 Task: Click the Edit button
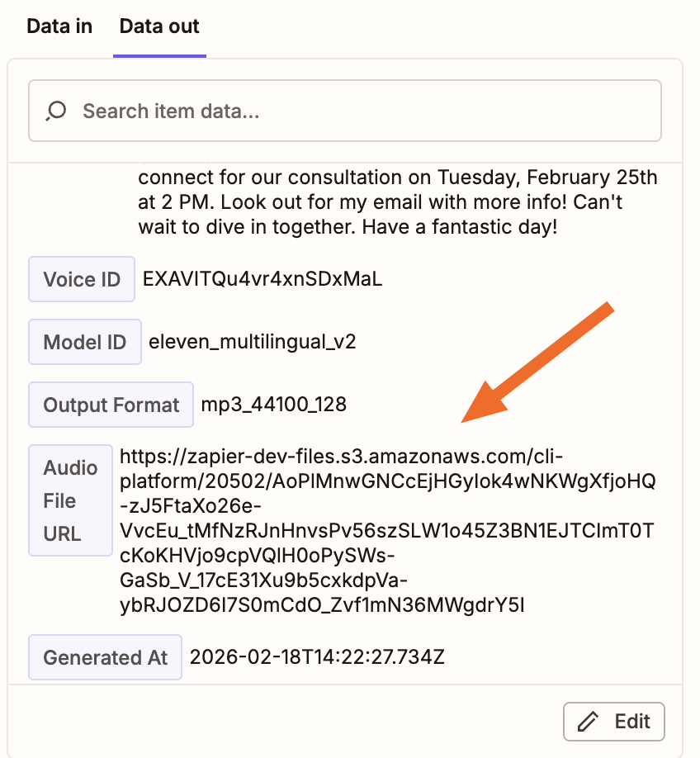coord(613,721)
